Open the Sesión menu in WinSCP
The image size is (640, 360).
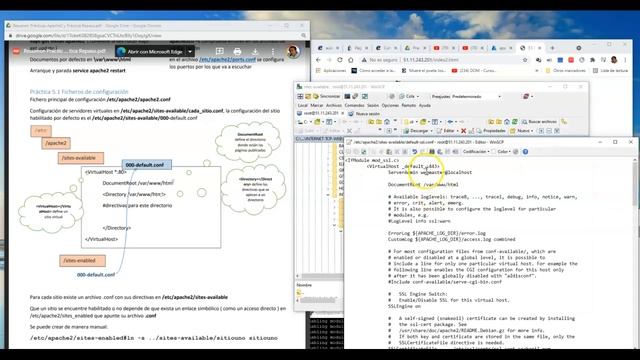(x=373, y=105)
